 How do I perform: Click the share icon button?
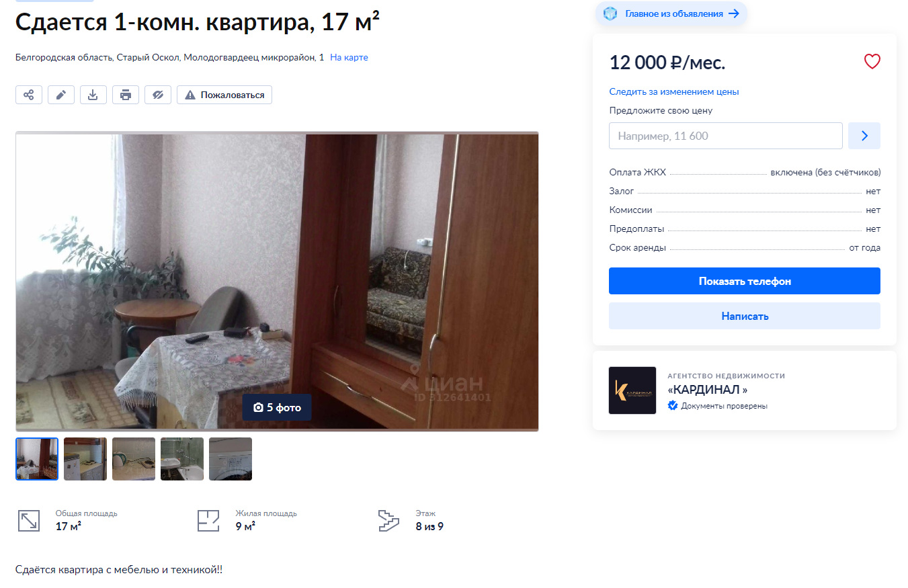29,95
